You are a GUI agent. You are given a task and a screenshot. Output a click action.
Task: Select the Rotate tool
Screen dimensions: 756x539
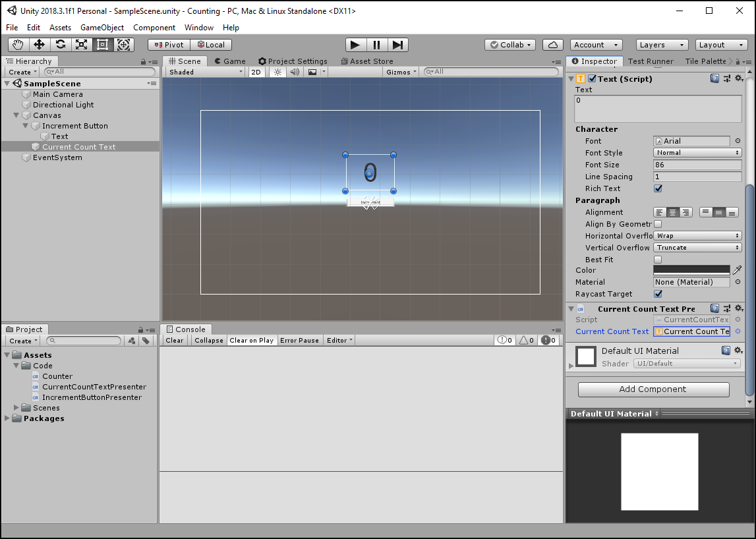click(60, 45)
